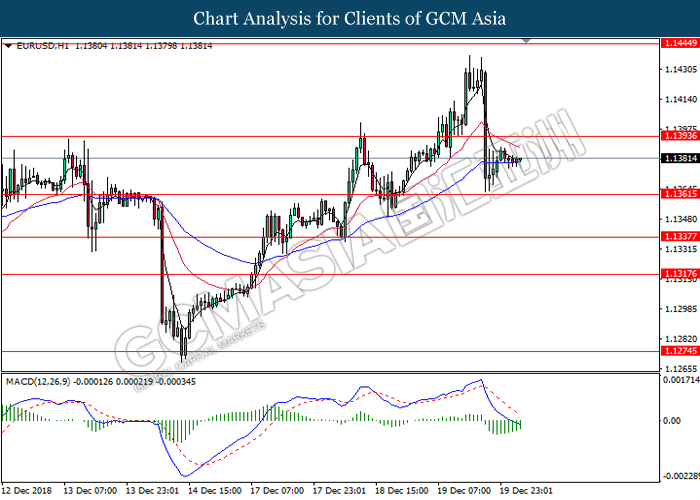Select the 1.13377 red price label
Image resolution: width=700 pixels, height=500 pixels.
tap(680, 237)
